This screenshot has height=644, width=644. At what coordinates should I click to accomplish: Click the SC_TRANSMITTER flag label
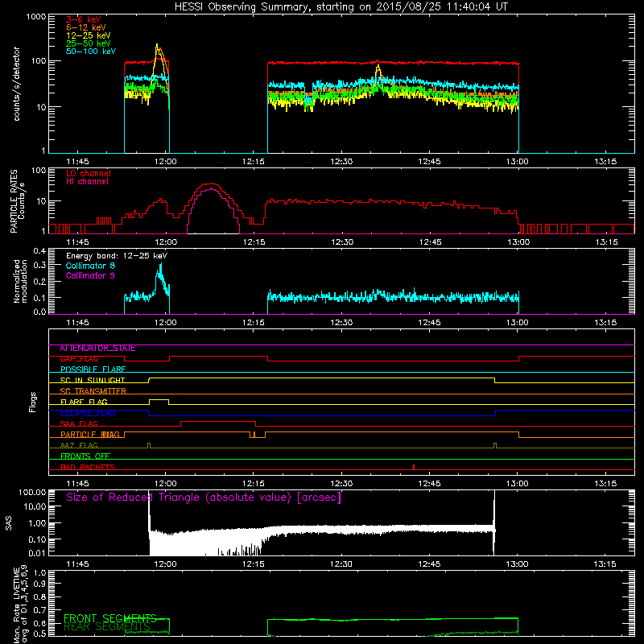93,391
